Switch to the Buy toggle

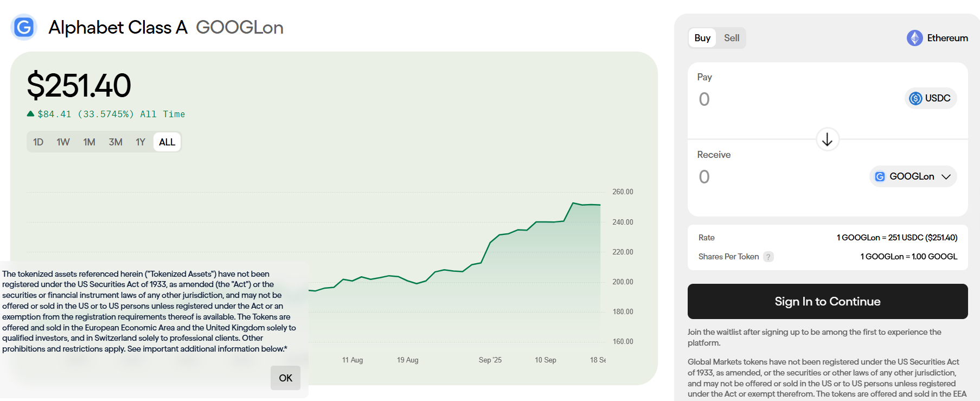point(702,38)
